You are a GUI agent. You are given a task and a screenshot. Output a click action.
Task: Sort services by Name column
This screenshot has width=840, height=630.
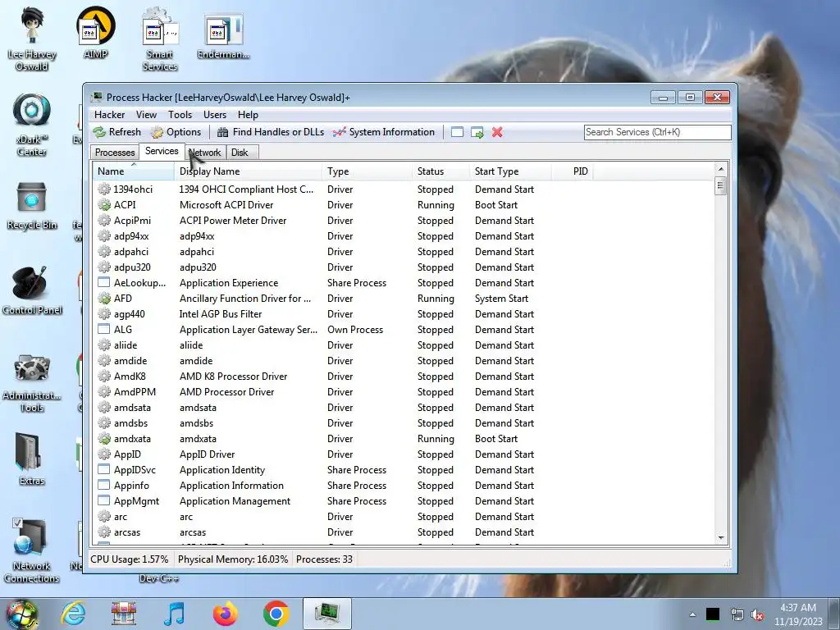(x=134, y=171)
